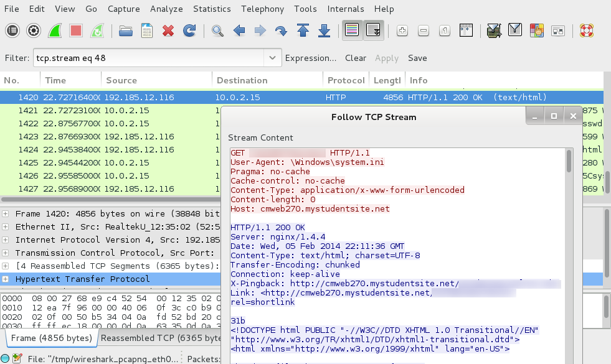Stop the running capture (red square)
This screenshot has height=364, width=611.
76,30
